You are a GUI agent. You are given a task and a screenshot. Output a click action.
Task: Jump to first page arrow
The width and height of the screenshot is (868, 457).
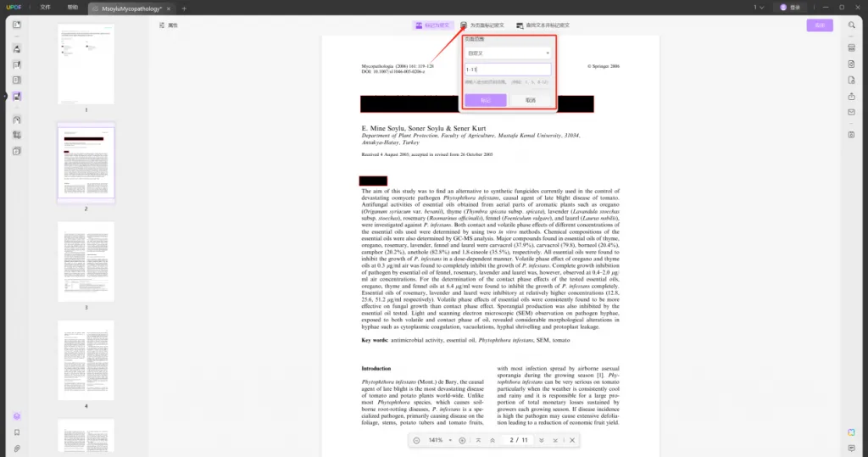click(478, 440)
